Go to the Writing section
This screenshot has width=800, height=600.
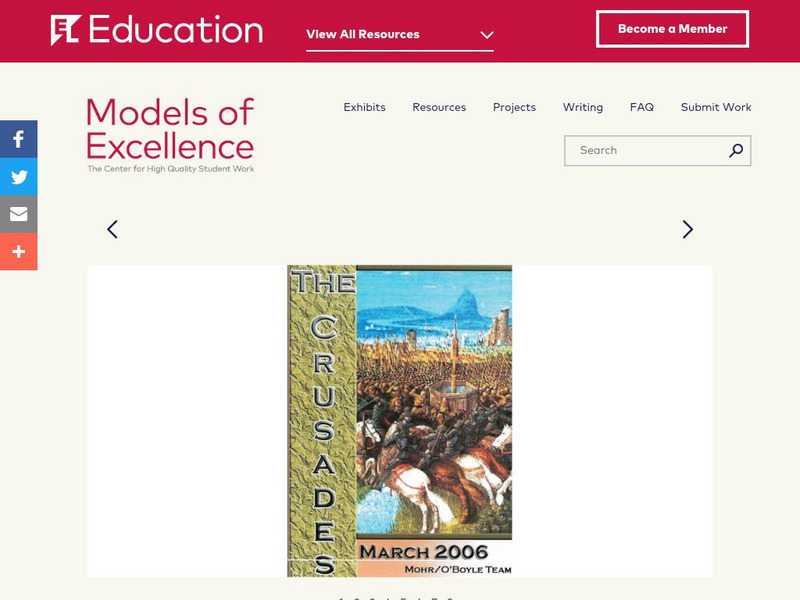[582, 107]
